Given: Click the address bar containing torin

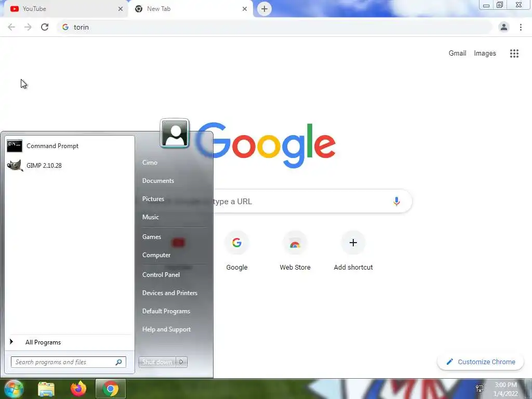Looking at the screenshot, I should [274, 27].
